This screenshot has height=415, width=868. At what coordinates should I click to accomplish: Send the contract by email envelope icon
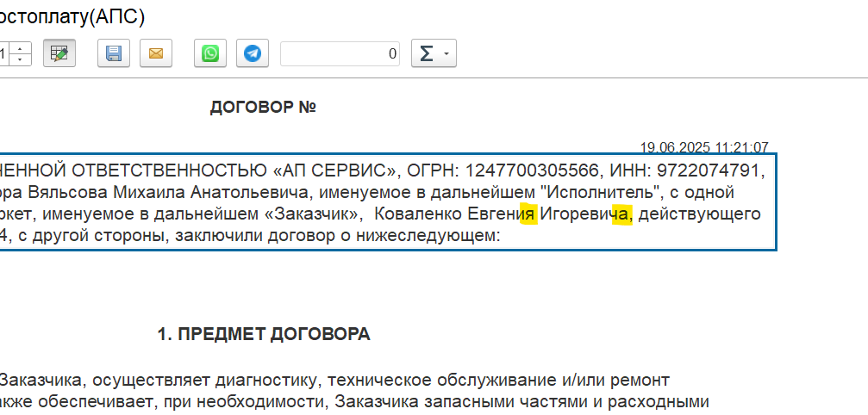[x=156, y=53]
